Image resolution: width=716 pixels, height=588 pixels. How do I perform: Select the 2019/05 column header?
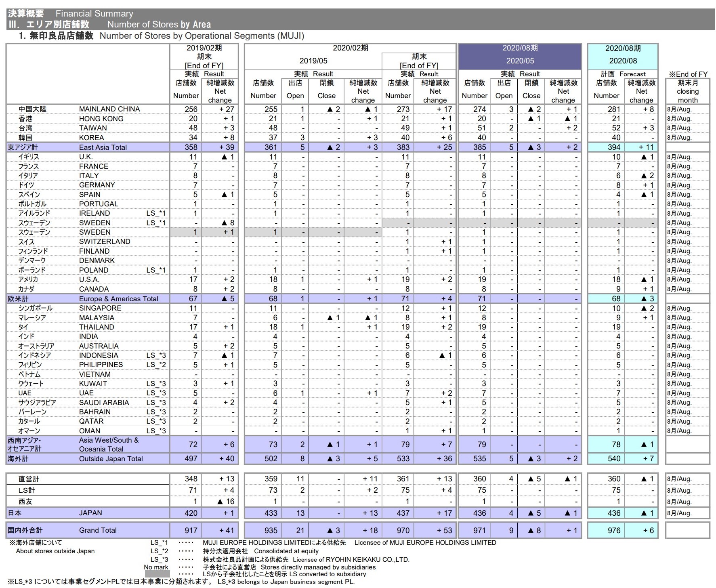(313, 61)
